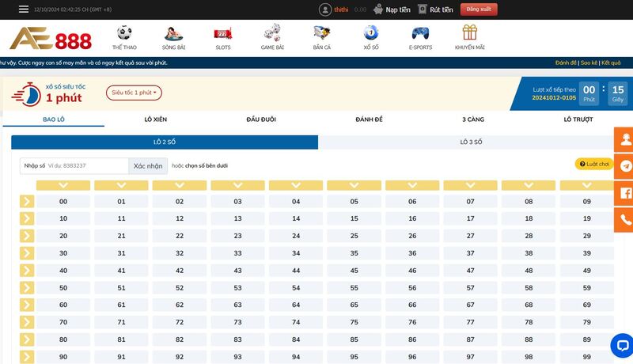Screen dimensions: 633x364
Task: Select whole column above number 01
Action: (x=122, y=185)
